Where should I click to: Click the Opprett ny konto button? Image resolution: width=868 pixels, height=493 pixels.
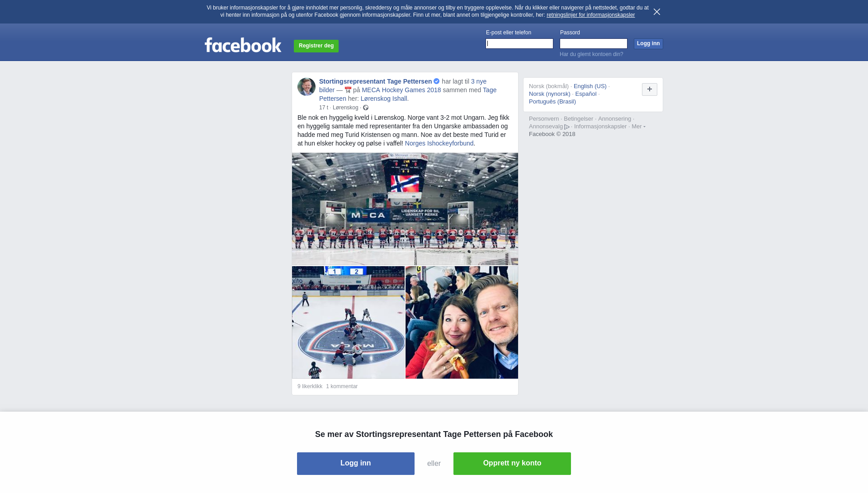512,464
